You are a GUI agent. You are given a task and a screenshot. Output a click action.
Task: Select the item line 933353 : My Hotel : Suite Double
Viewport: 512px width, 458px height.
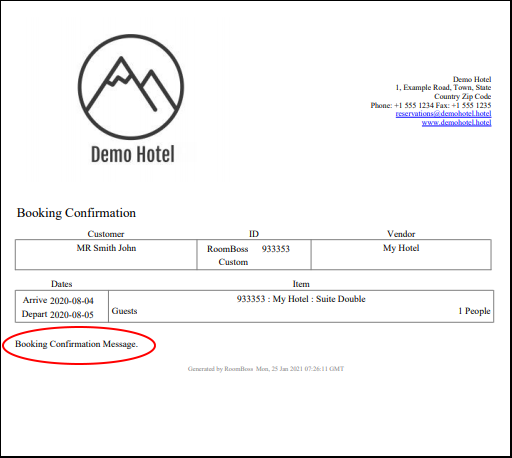[301, 299]
